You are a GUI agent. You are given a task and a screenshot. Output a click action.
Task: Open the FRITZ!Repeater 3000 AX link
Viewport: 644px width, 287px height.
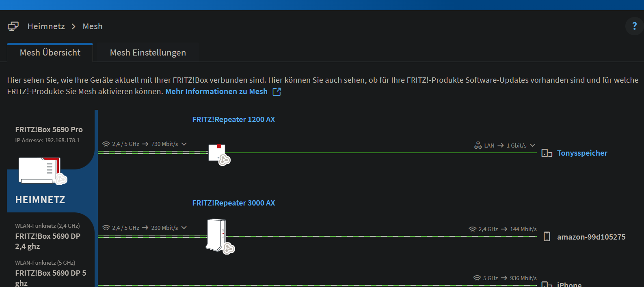point(233,203)
